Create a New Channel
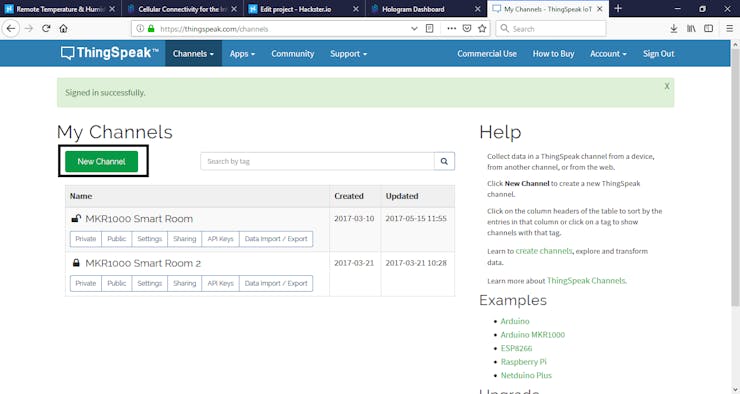The width and height of the screenshot is (740, 394). pyautogui.click(x=101, y=161)
